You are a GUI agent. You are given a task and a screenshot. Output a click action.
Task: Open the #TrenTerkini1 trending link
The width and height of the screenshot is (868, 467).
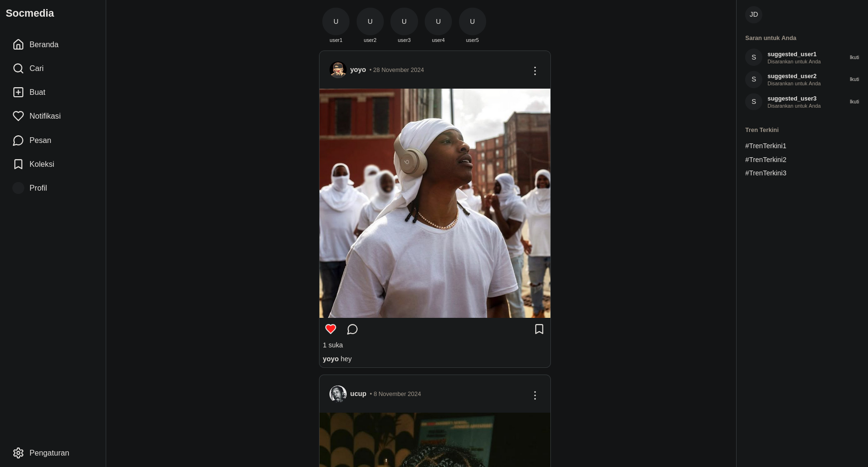pos(766,146)
